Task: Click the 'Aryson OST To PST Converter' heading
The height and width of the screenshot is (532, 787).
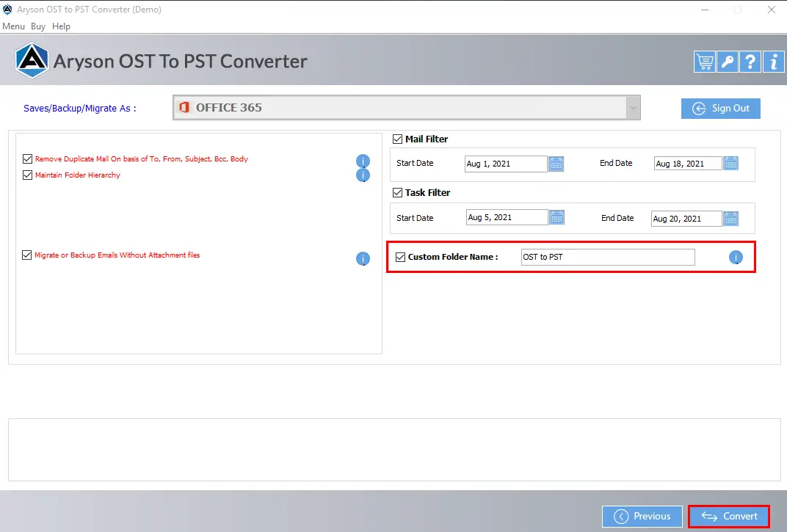Action: point(180,61)
